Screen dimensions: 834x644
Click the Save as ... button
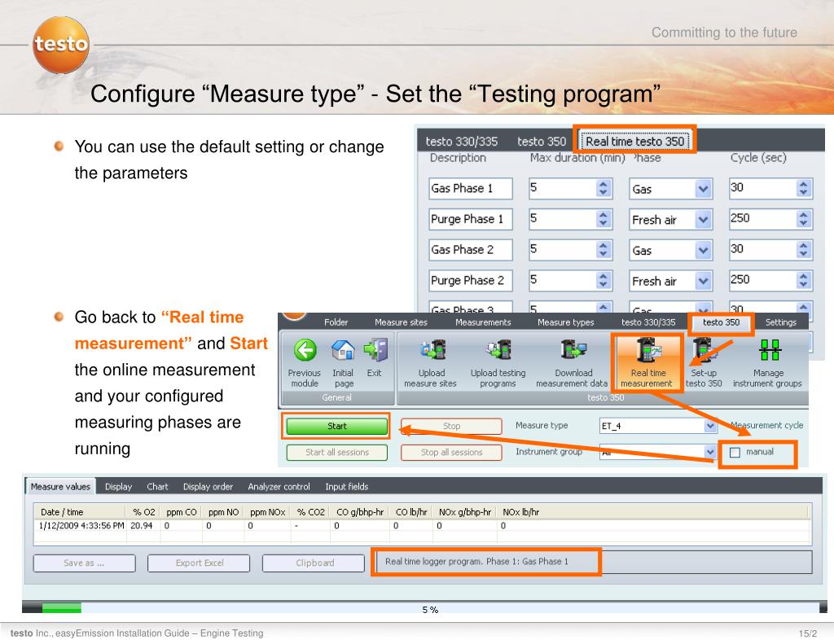click(x=84, y=563)
